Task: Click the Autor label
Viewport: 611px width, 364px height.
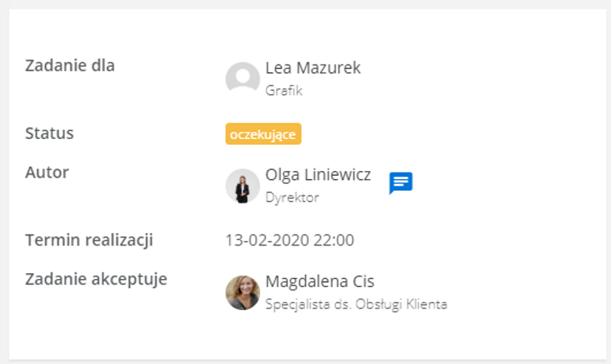Action: click(47, 173)
